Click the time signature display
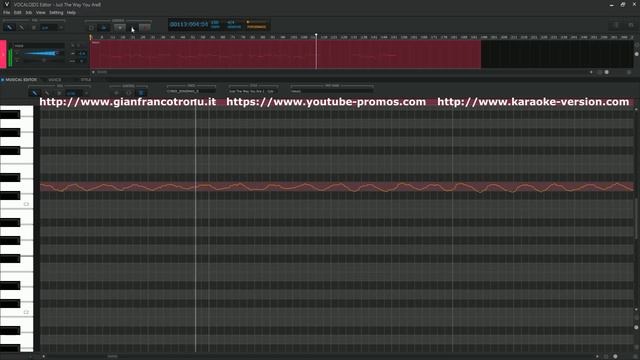640x360 pixels. [233, 24]
